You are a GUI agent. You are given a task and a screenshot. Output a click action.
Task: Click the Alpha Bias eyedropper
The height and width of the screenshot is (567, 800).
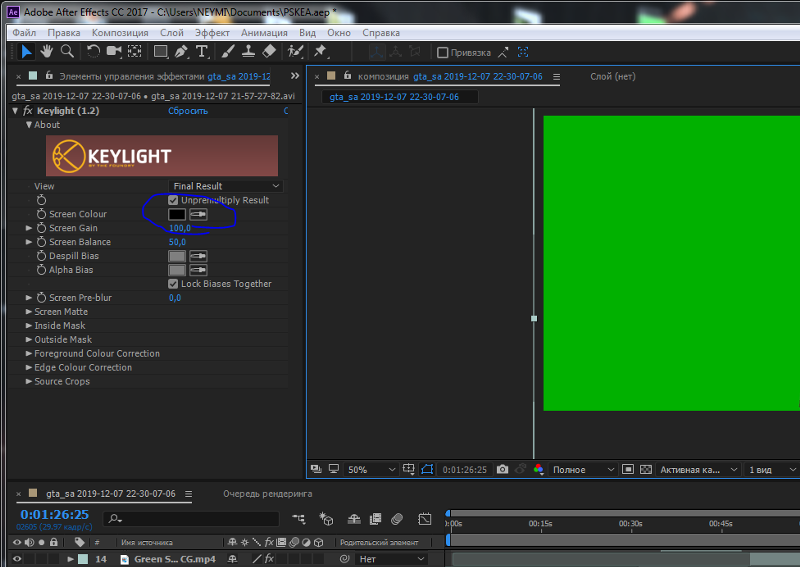point(198,270)
